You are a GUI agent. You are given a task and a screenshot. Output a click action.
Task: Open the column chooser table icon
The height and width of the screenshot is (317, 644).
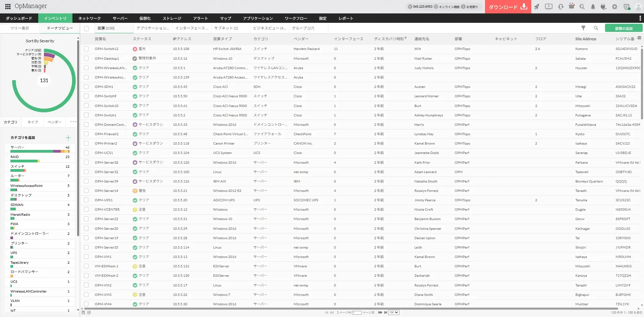pos(639,38)
